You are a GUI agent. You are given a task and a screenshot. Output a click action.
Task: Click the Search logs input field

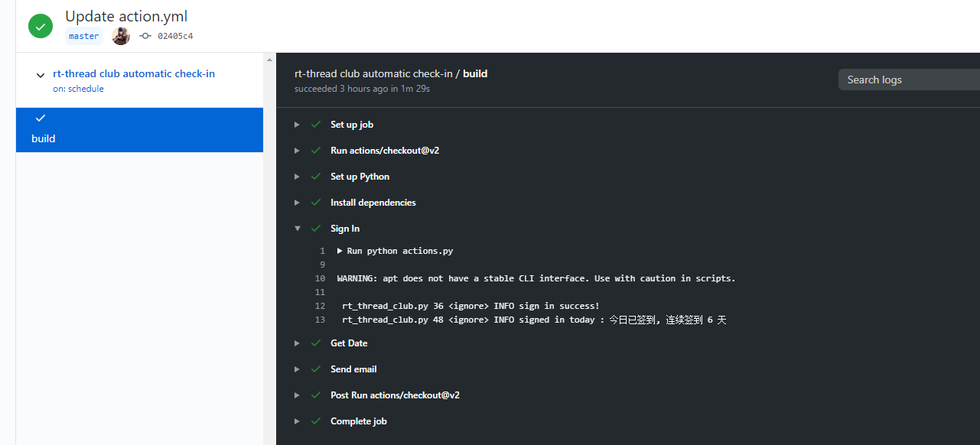coord(909,80)
